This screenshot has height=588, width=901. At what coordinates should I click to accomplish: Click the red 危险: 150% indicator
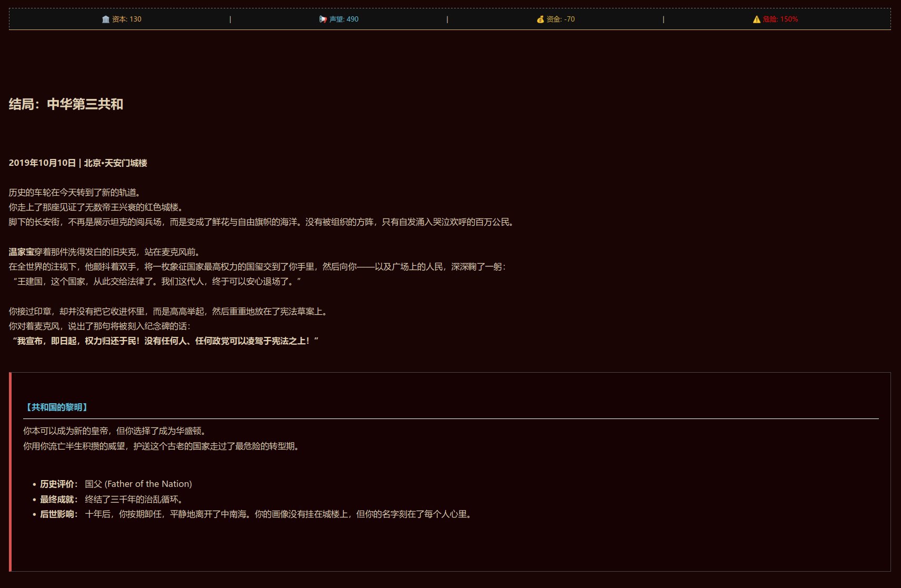coord(780,19)
